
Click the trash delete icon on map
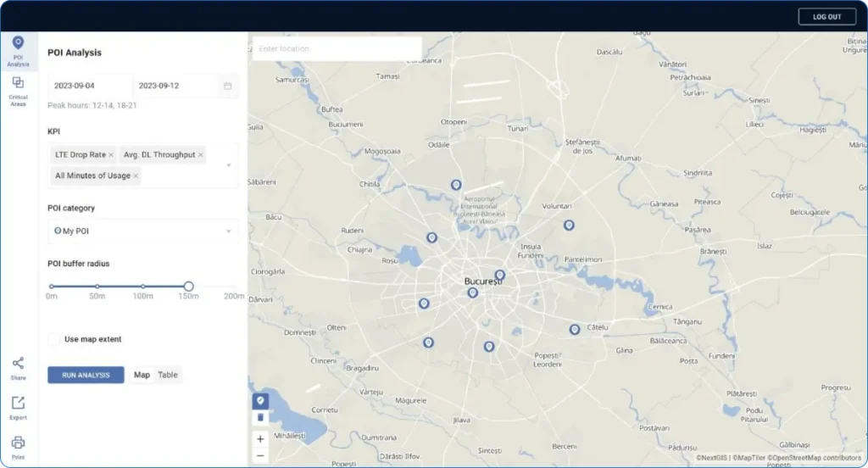[x=260, y=417]
